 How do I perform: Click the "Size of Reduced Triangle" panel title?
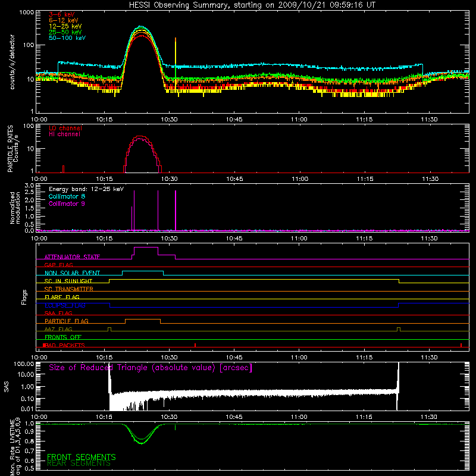pyautogui.click(x=151, y=368)
